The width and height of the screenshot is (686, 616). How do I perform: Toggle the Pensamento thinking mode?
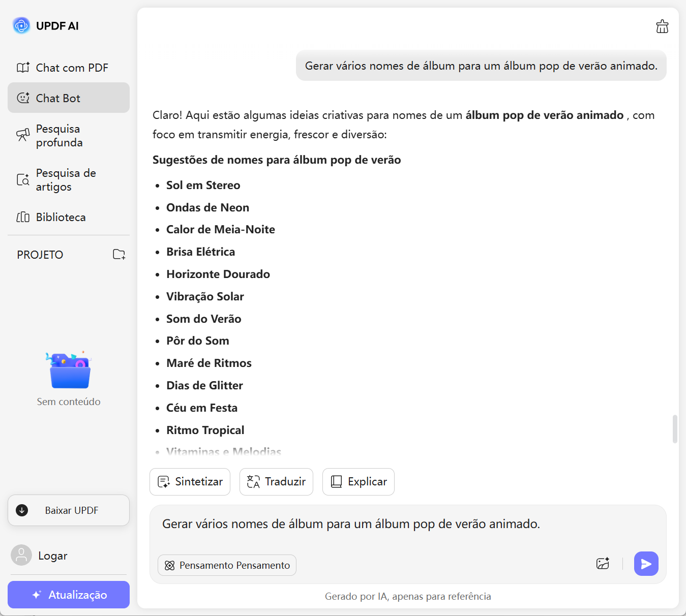click(x=227, y=565)
